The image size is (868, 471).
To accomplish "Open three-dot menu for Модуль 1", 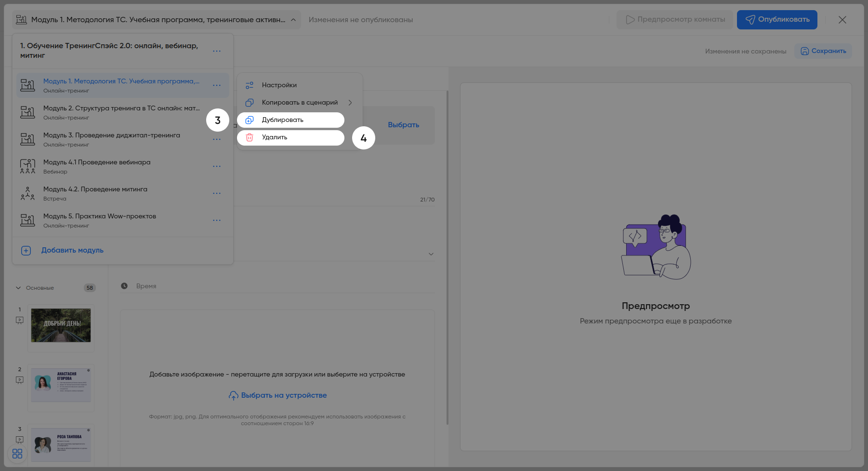I will tap(217, 85).
